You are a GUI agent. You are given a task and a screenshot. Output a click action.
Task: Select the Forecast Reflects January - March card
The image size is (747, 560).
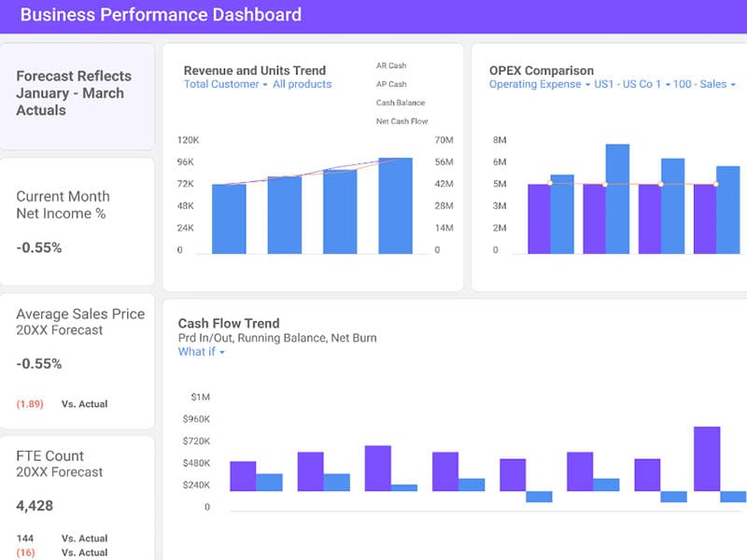point(77,93)
